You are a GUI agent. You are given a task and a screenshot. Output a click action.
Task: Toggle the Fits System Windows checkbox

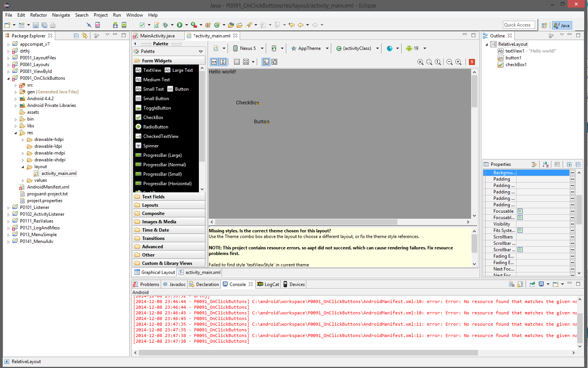coord(520,230)
